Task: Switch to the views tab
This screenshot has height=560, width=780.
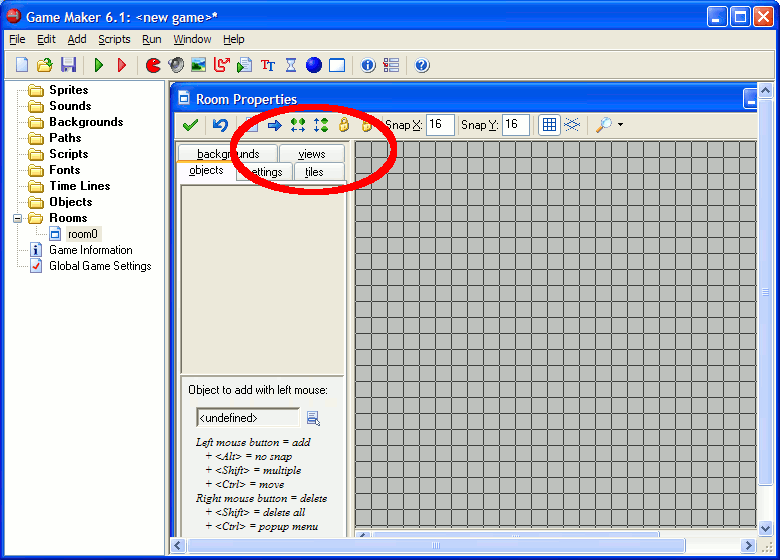Action: pyautogui.click(x=312, y=154)
